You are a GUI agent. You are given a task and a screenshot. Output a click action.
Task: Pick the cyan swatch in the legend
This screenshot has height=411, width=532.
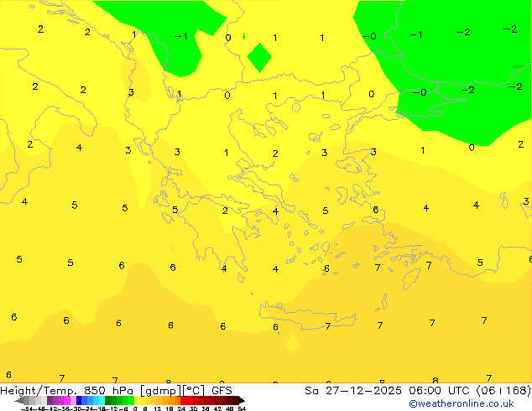[x=102, y=400]
